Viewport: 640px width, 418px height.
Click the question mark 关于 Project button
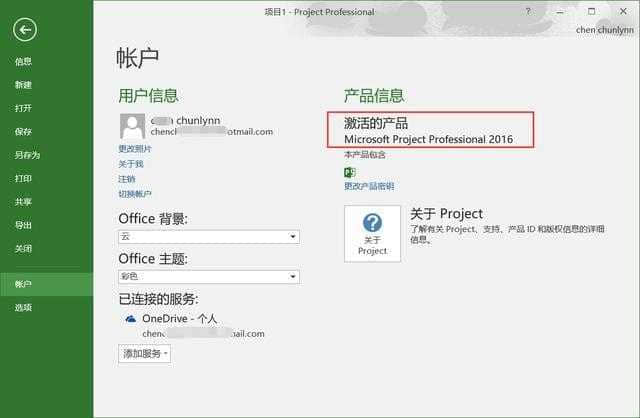pyautogui.click(x=372, y=233)
